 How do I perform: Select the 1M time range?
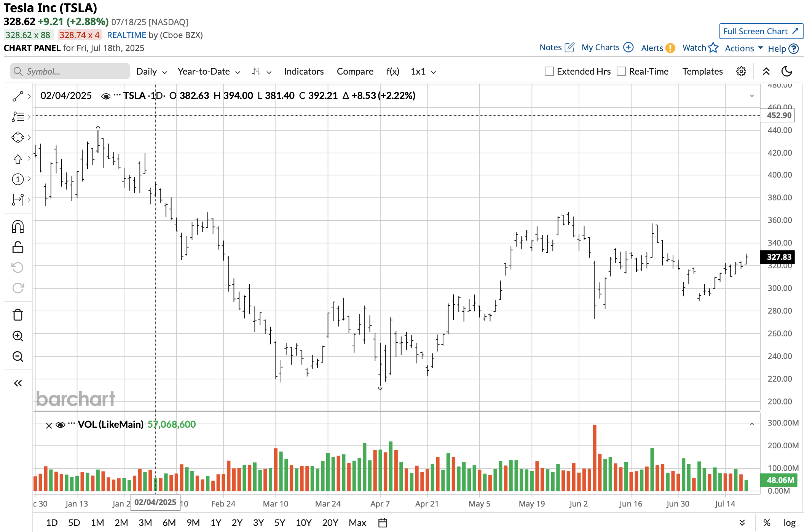97,523
